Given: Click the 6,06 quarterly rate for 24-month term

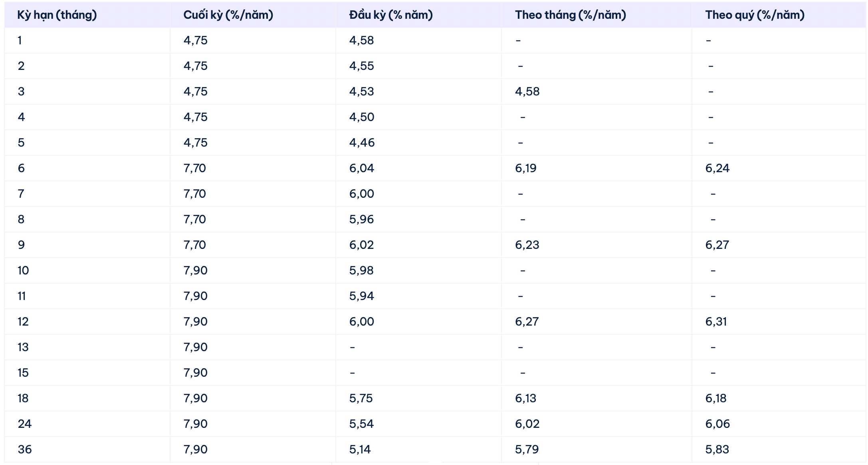Looking at the screenshot, I should 717,424.
